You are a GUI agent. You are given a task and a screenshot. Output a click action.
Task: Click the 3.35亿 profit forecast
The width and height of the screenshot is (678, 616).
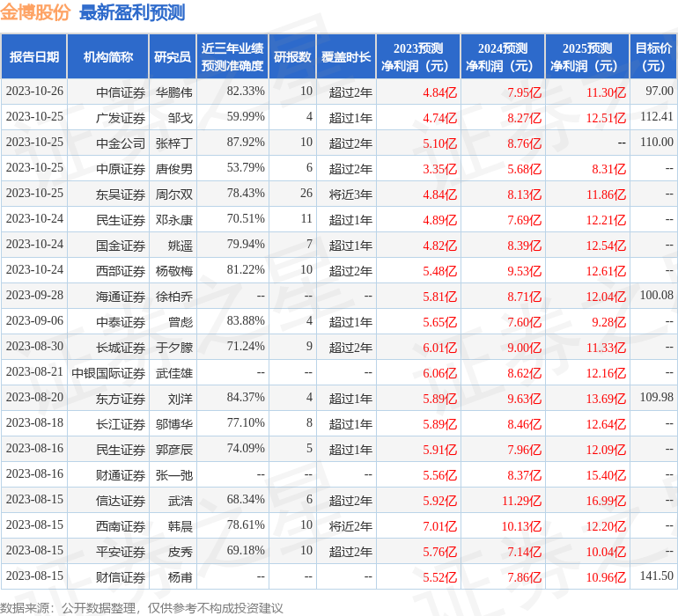click(x=439, y=169)
